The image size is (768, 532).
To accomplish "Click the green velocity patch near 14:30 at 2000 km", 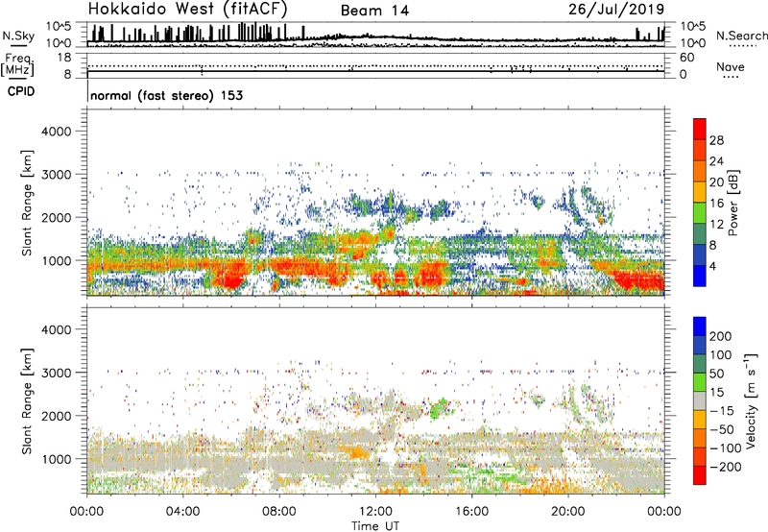I will tap(441, 408).
